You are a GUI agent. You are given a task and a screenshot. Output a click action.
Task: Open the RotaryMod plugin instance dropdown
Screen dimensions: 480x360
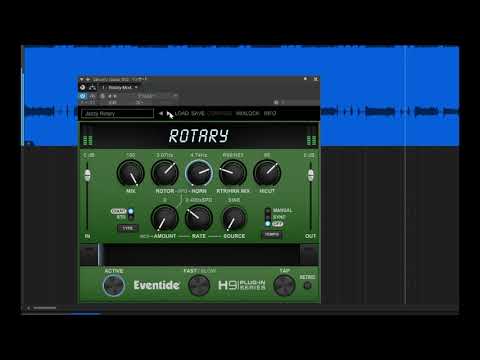coord(121,88)
